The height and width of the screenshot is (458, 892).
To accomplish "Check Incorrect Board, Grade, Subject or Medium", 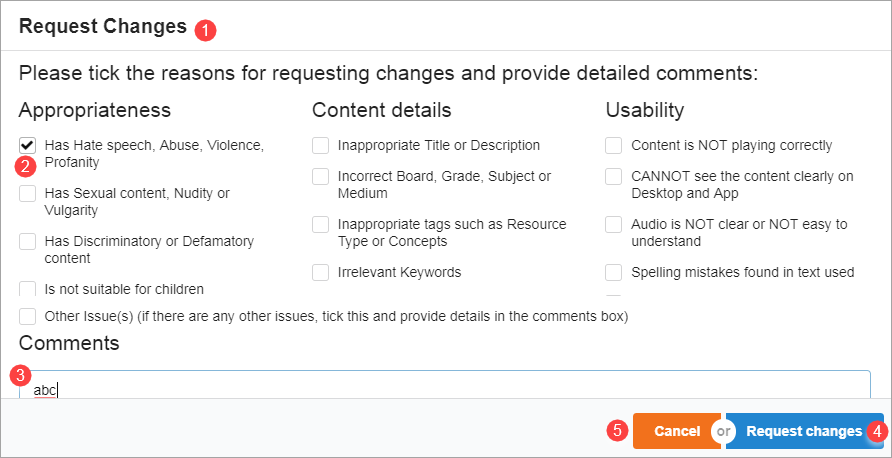I will pos(321,176).
